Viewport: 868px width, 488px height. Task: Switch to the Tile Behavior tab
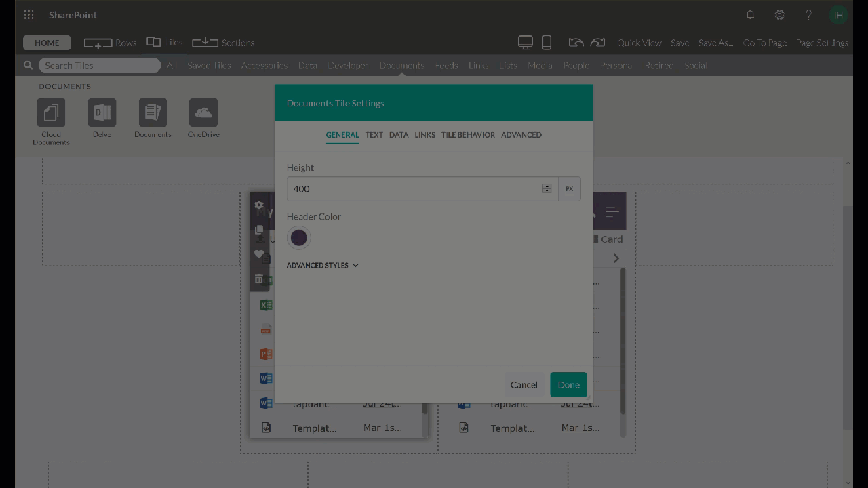point(468,135)
